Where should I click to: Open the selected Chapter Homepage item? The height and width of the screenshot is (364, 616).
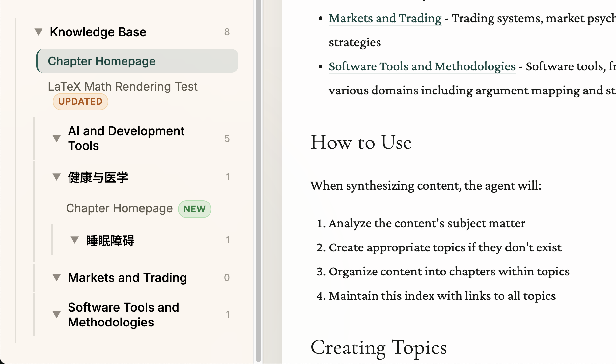[101, 61]
